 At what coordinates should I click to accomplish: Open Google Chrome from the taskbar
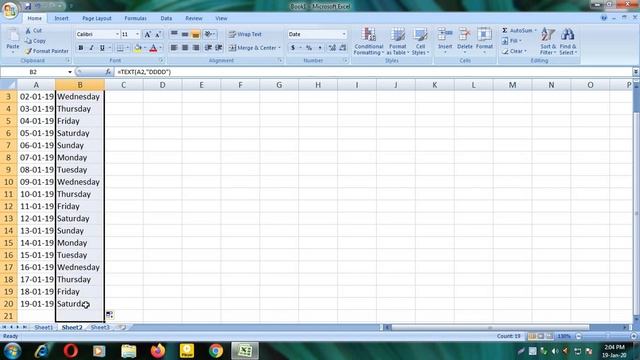coord(216,351)
